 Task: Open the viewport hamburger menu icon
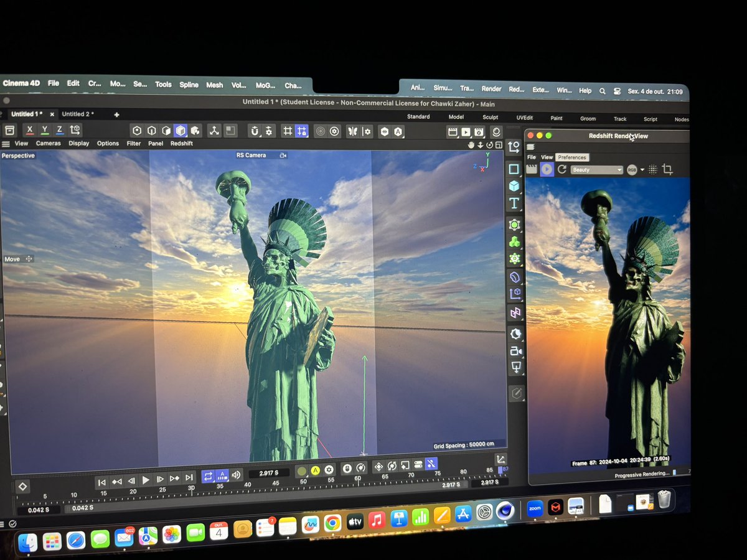(x=6, y=144)
